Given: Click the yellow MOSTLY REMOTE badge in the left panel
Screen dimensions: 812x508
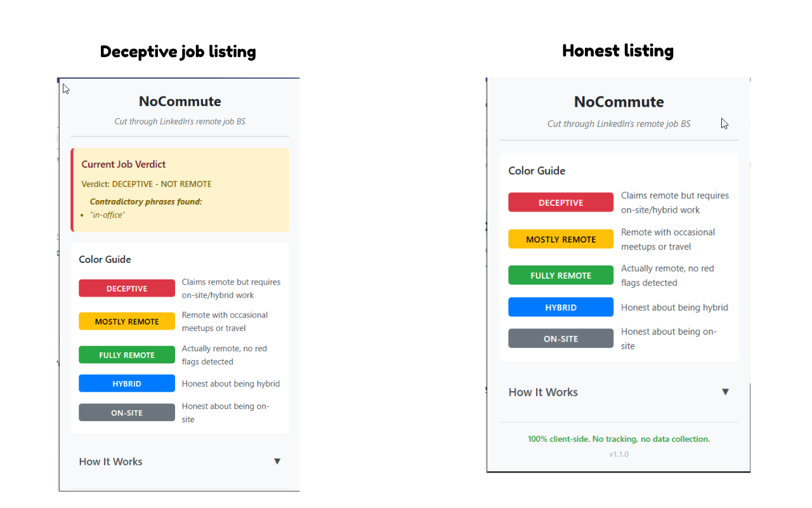Looking at the screenshot, I should tap(126, 321).
